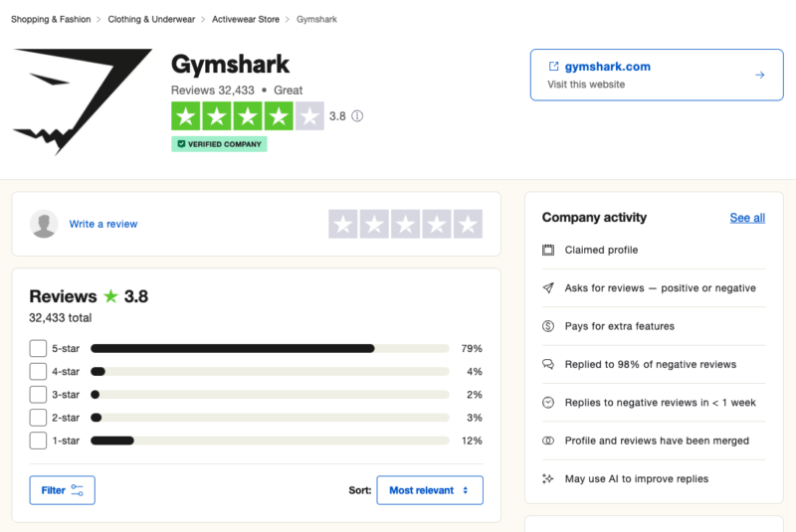
Task: Open the Most relevant sort dropdown
Action: click(429, 490)
